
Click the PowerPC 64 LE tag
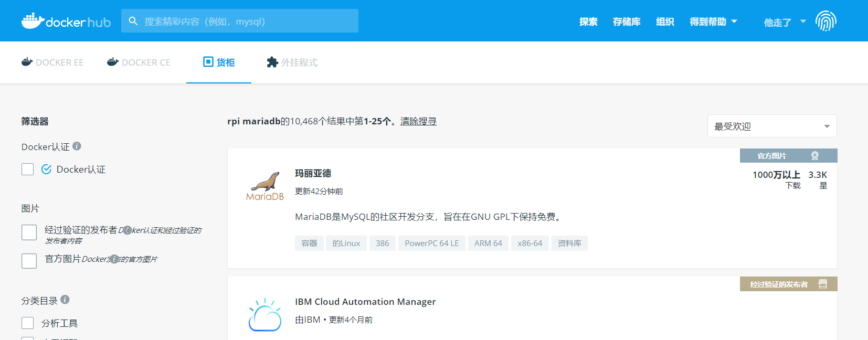(432, 243)
